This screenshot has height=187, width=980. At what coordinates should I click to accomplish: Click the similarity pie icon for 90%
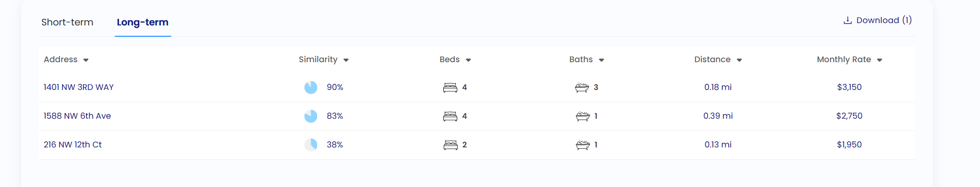point(311,87)
